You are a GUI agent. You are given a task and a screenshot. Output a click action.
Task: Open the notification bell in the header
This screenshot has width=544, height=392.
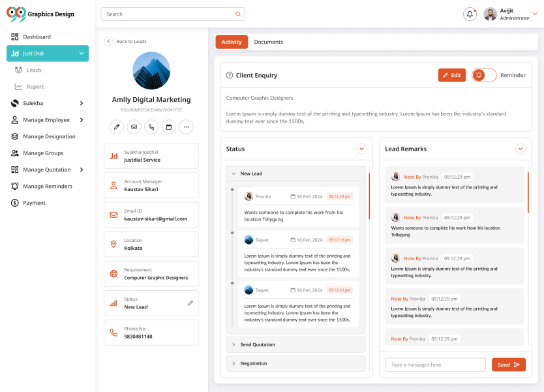470,14
